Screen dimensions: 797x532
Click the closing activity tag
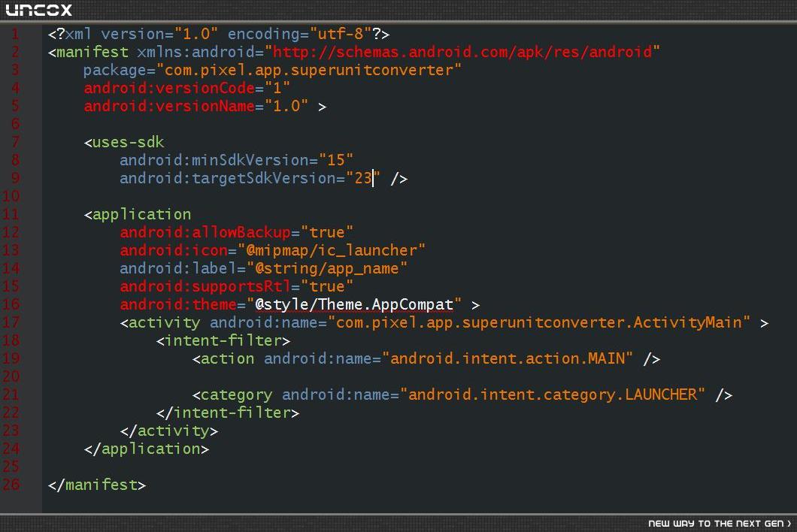click(x=169, y=431)
